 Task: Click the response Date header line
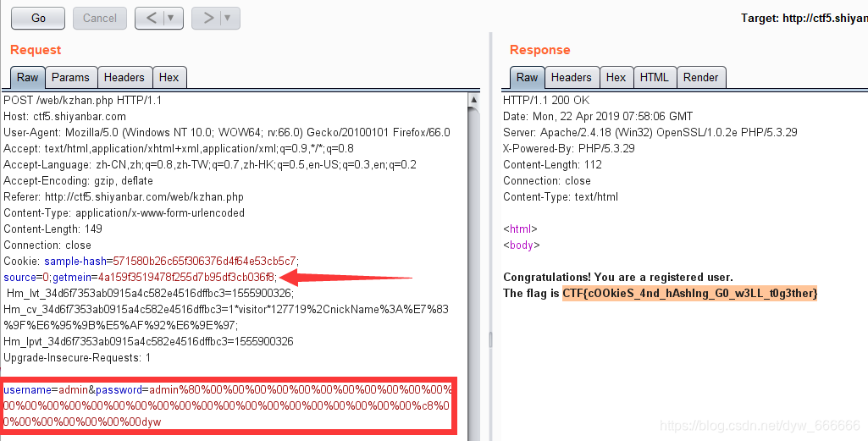click(x=598, y=116)
